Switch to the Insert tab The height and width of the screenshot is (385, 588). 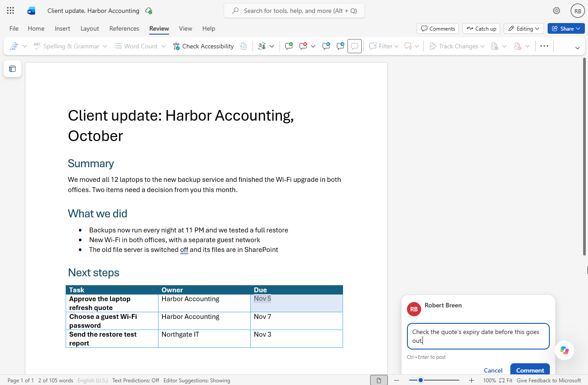coord(63,28)
